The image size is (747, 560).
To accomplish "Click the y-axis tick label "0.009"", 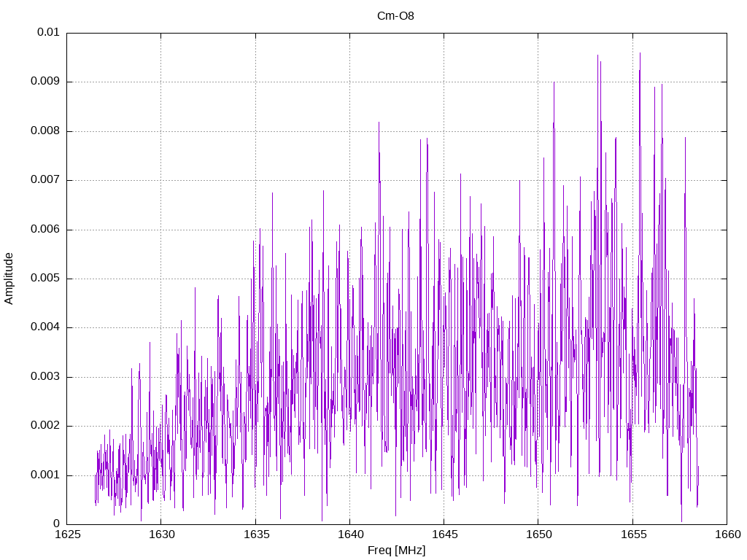I will [45, 81].
